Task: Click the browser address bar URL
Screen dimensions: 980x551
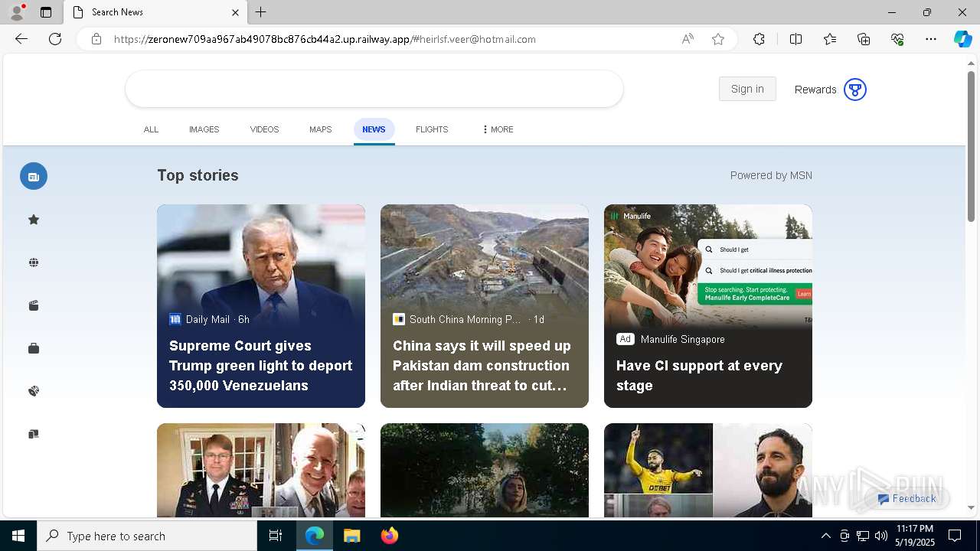Action: click(x=325, y=39)
